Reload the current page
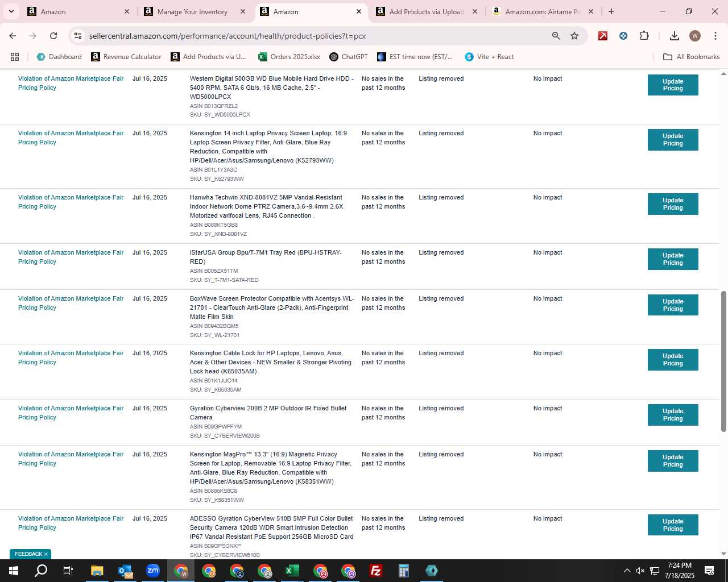Image resolution: width=728 pixels, height=582 pixels. [53, 36]
